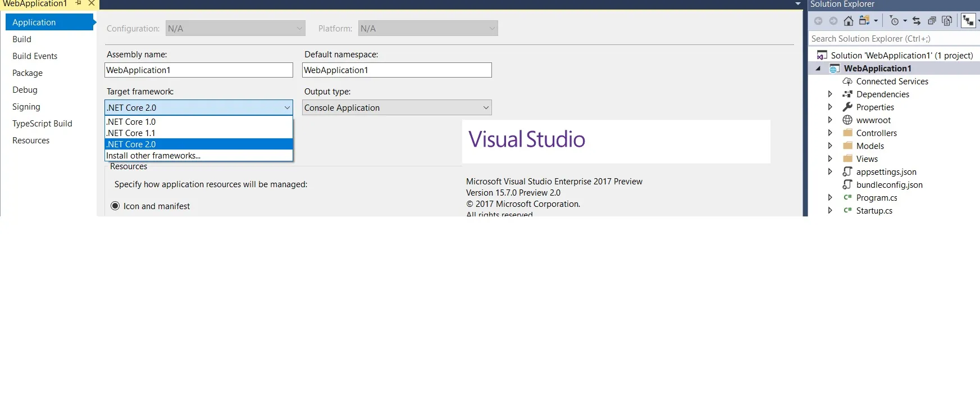Open the document tab overflow dropdown arrow
The height and width of the screenshot is (407, 980).
[798, 4]
